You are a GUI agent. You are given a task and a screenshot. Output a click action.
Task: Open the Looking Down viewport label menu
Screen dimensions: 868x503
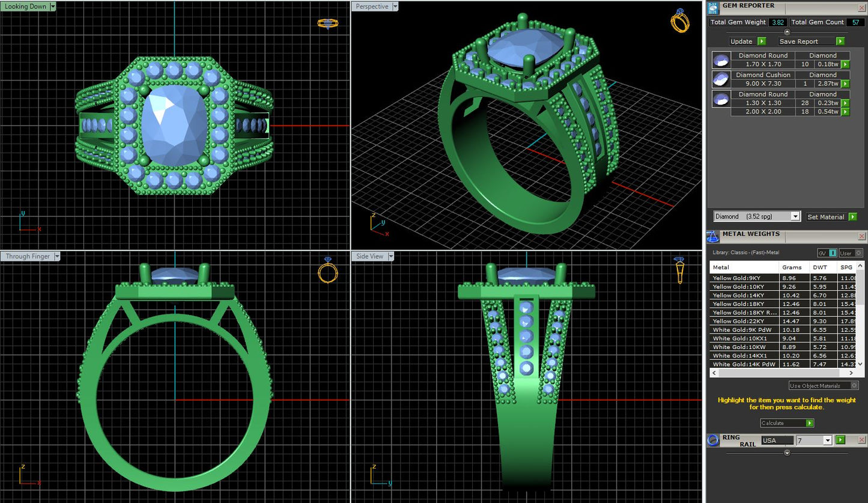coord(53,7)
